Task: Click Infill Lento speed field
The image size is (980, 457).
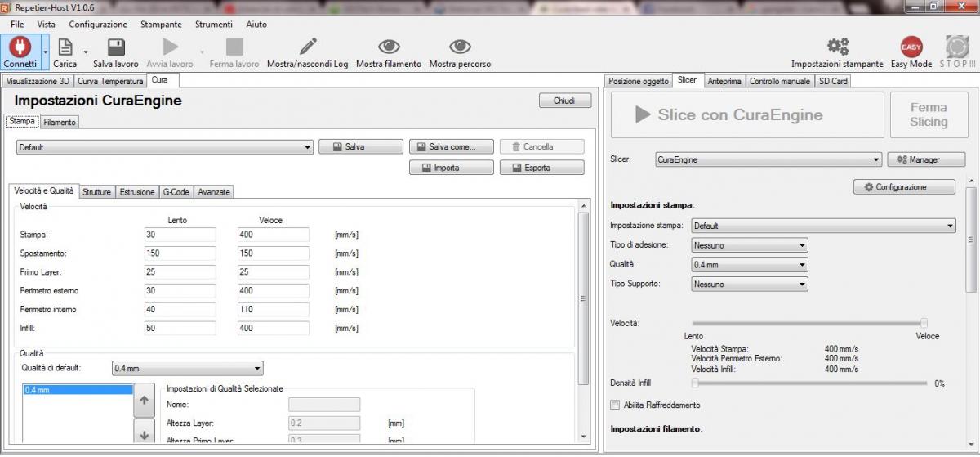Action: point(180,329)
